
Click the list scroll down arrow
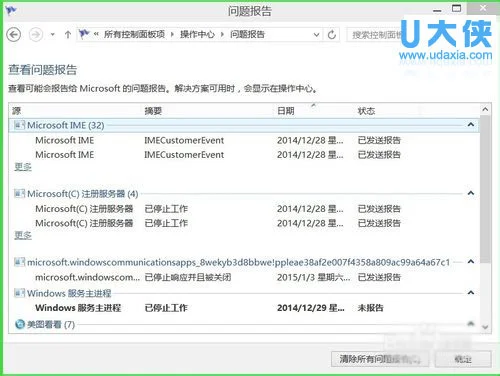pyautogui.click(x=485, y=327)
